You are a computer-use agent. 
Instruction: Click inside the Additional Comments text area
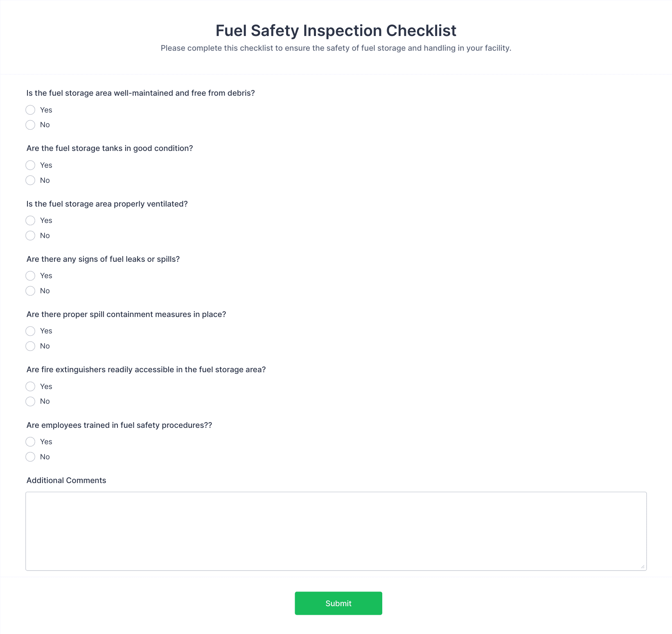click(x=336, y=531)
